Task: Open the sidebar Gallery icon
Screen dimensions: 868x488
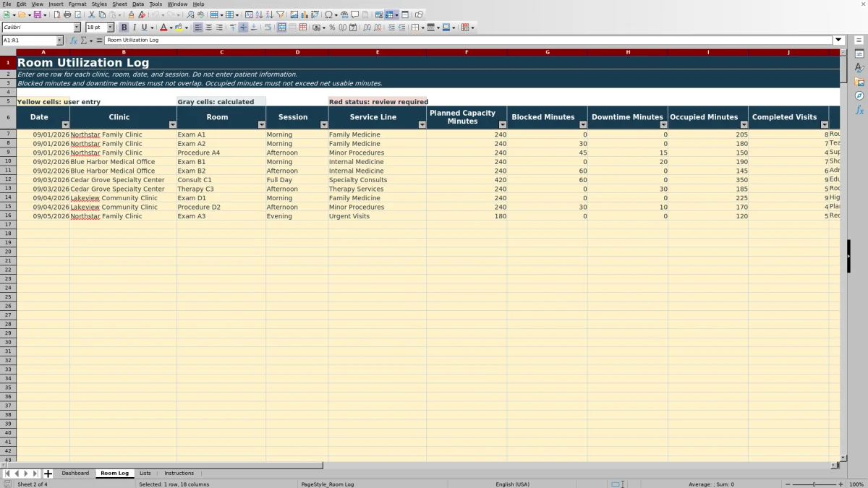Action: (x=859, y=82)
